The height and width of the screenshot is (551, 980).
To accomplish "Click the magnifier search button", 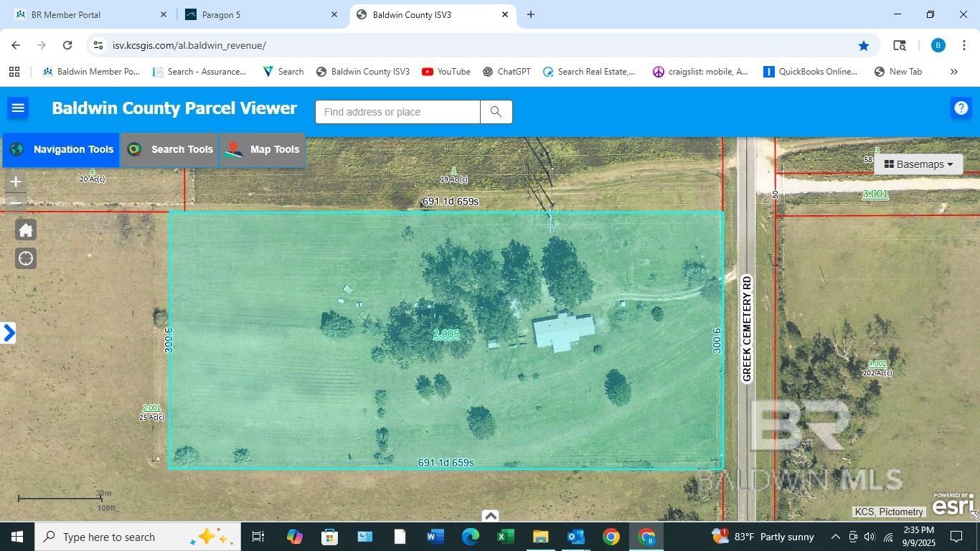I will [496, 112].
